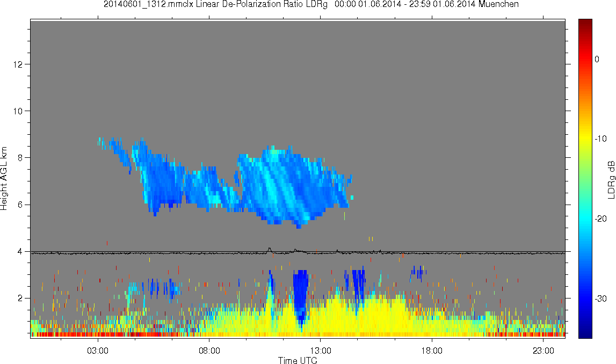The width and height of the screenshot is (616, 364).
Task: Click the colorbar label -20
Action: click(600, 219)
